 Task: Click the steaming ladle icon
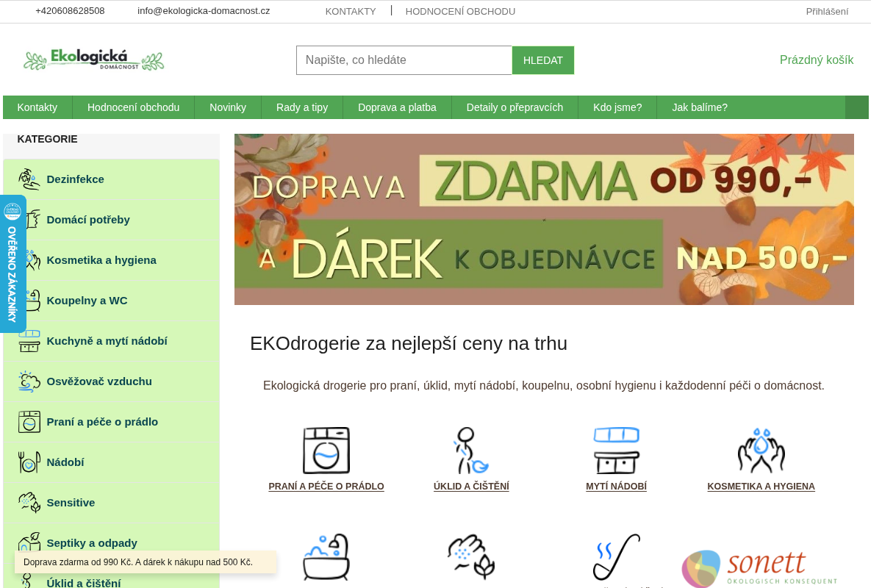pos(616,557)
